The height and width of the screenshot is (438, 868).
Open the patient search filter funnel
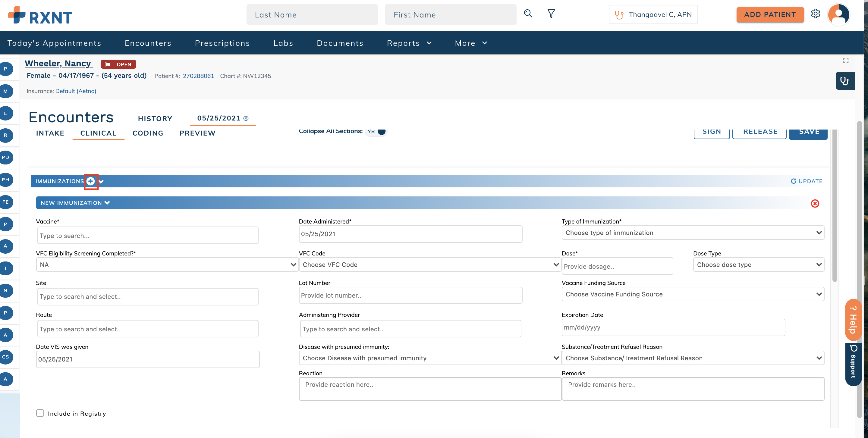tap(551, 14)
